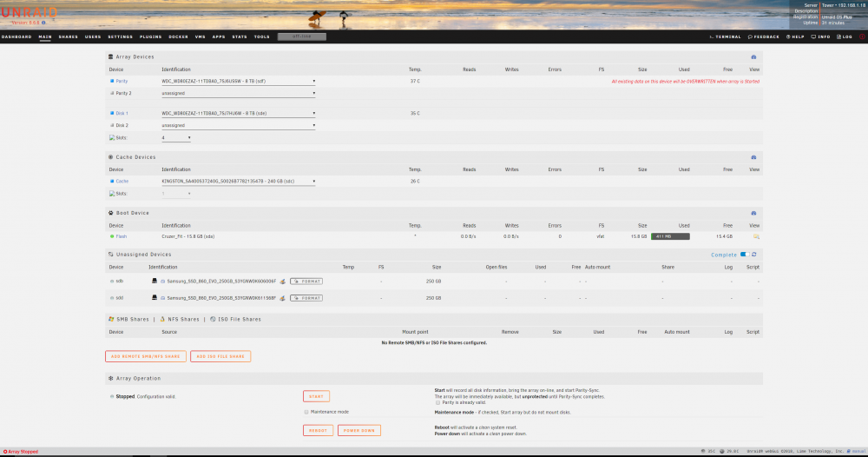This screenshot has width=868, height=457.
Task: Click the Array Stopped status icon in footer
Action: [x=5, y=452]
